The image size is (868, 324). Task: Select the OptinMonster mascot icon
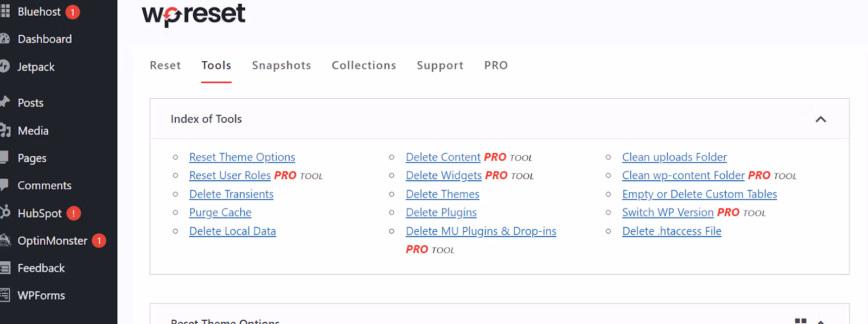pyautogui.click(x=5, y=240)
